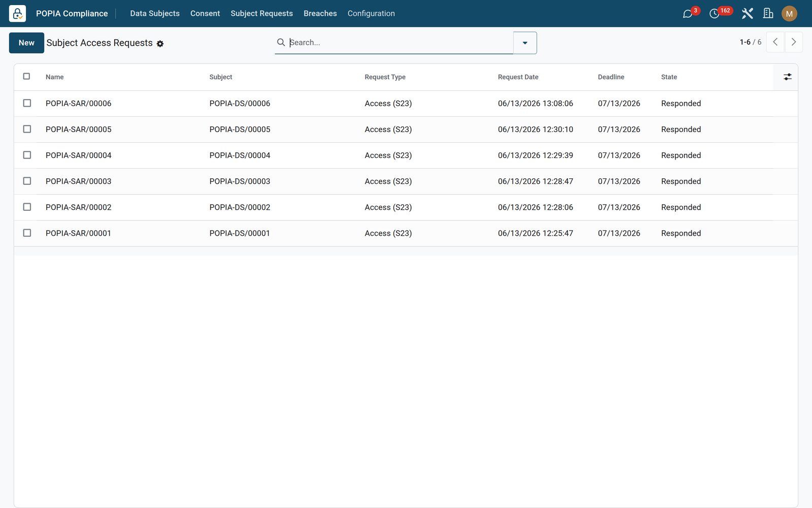812x508 pixels.
Task: Click subject POPIA-DS/00003
Action: 240,181
